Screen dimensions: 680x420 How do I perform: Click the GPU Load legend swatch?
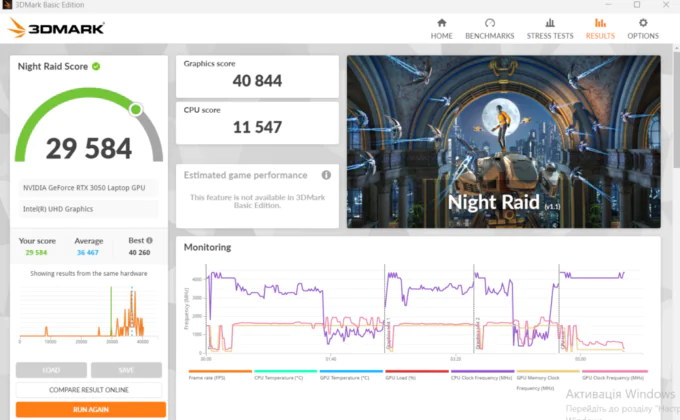(x=417, y=371)
